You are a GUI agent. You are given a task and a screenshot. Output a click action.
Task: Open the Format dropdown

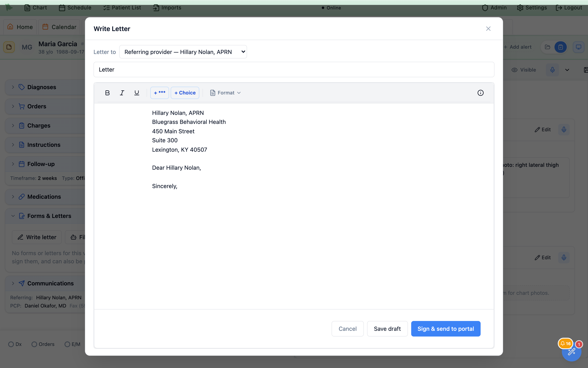click(225, 93)
